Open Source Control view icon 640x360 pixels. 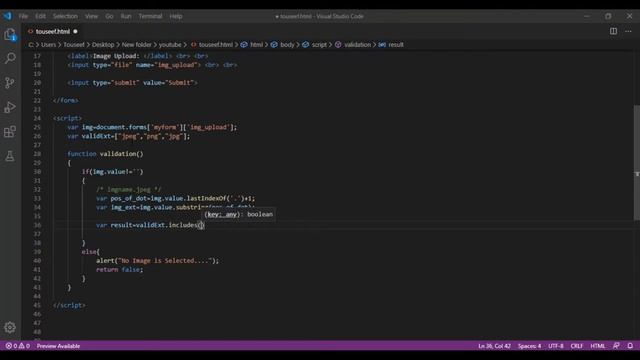coord(10,83)
